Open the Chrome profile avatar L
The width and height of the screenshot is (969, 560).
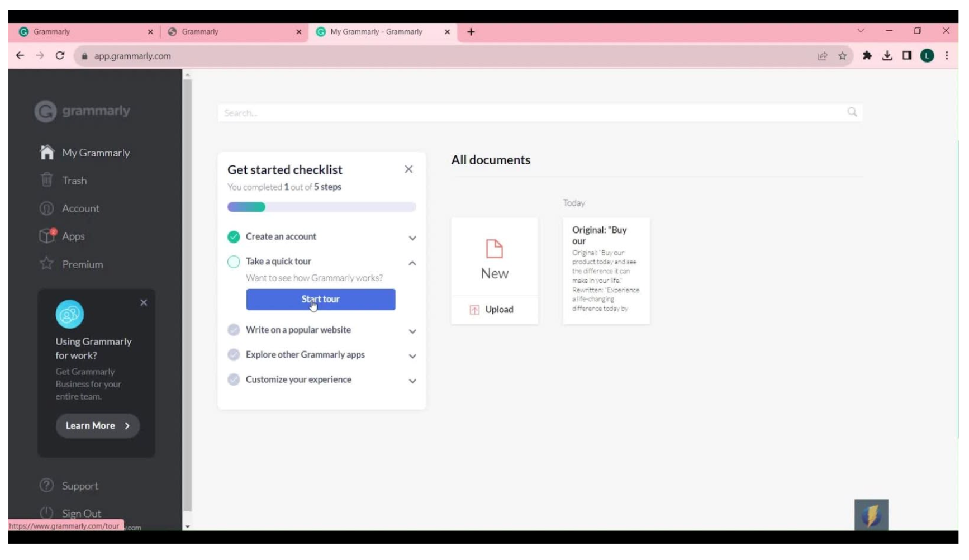tap(927, 56)
